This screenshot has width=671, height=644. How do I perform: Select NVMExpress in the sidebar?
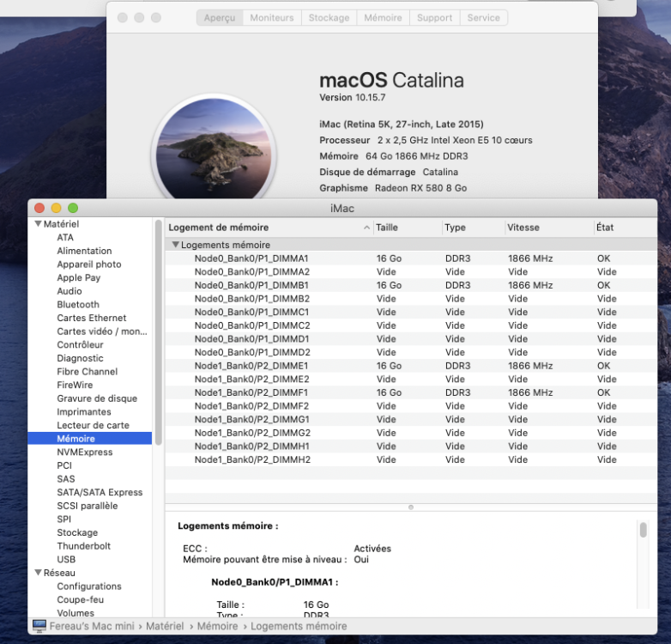click(85, 453)
